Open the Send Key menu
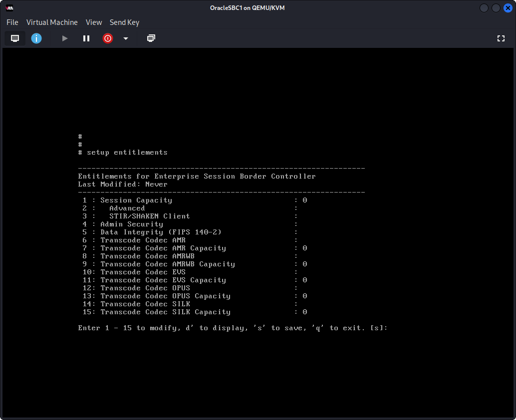Screen dimensions: 516x420 [x=124, y=22]
